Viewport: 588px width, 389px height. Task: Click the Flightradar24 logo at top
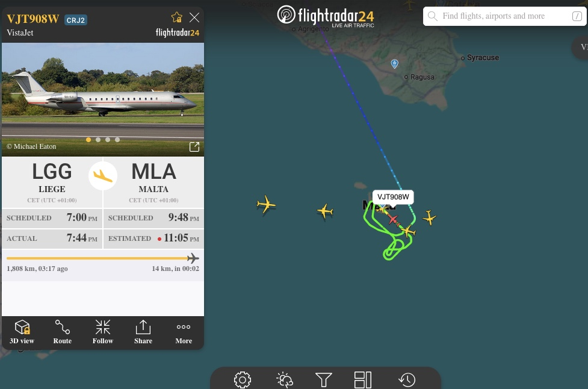[326, 16]
